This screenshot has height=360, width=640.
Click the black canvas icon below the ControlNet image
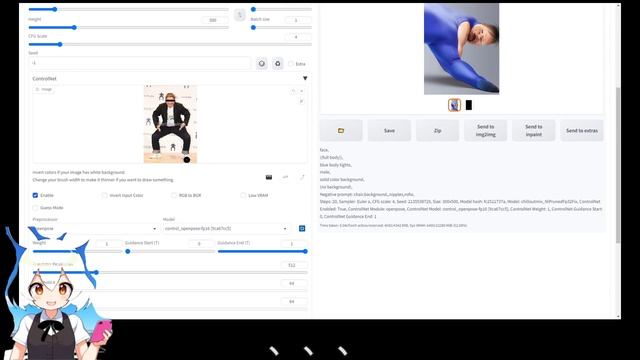pyautogui.click(x=269, y=177)
